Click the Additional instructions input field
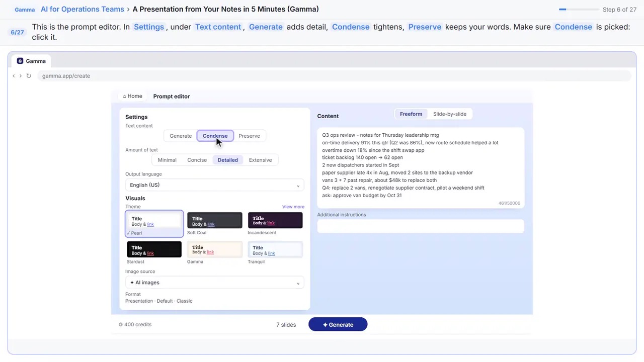Screen dimensions: 644x362 (421, 226)
